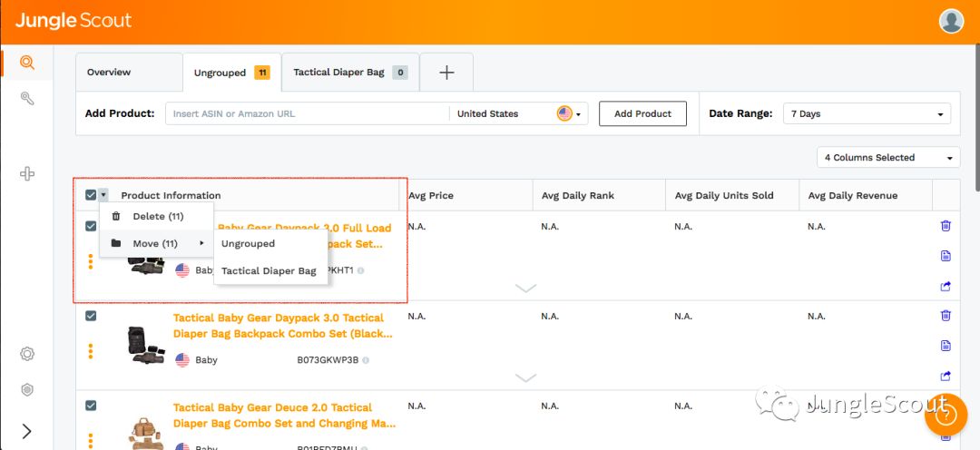
Task: Click the plus-shaped extension icon in sidebar
Action: (x=27, y=174)
